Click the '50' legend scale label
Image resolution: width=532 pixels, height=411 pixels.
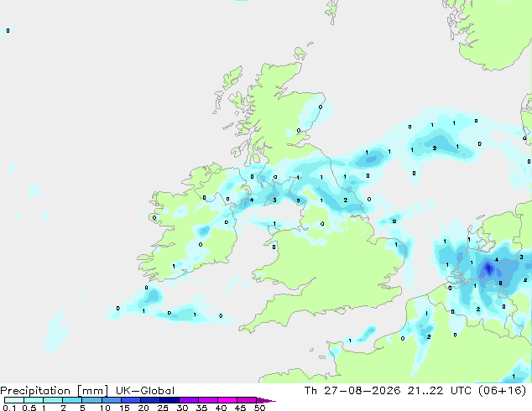[259, 408]
